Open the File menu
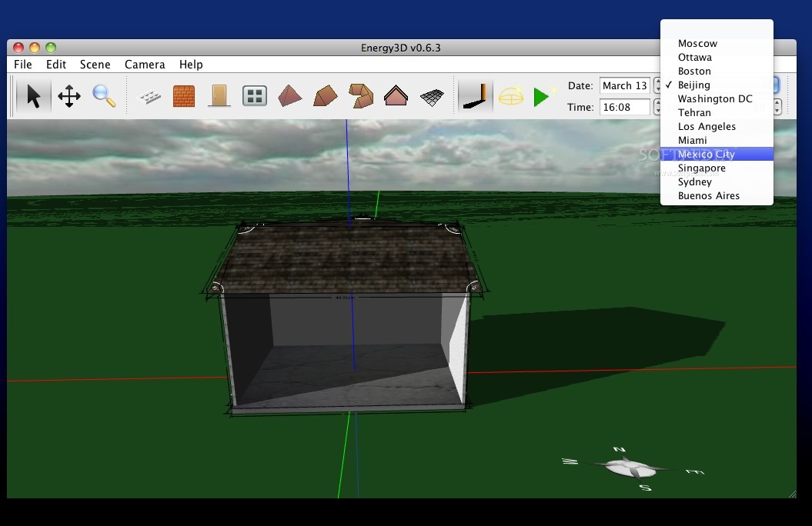The width and height of the screenshot is (812, 526). [x=23, y=64]
